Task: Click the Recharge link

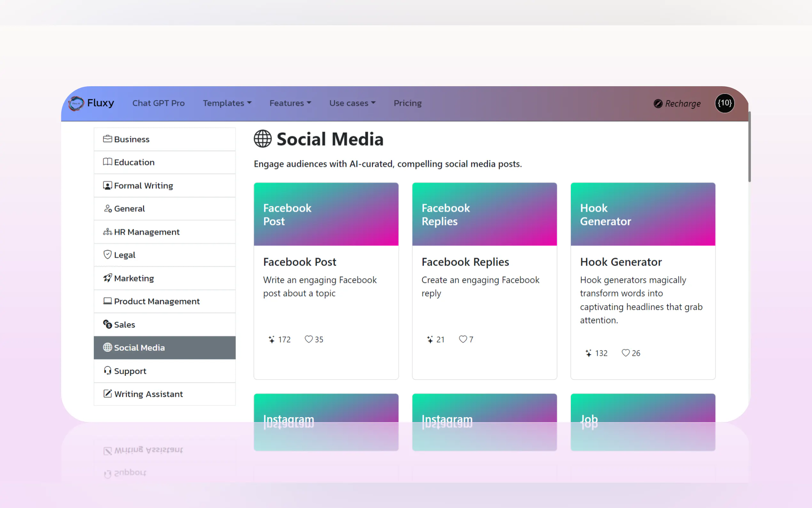Action: coord(683,103)
